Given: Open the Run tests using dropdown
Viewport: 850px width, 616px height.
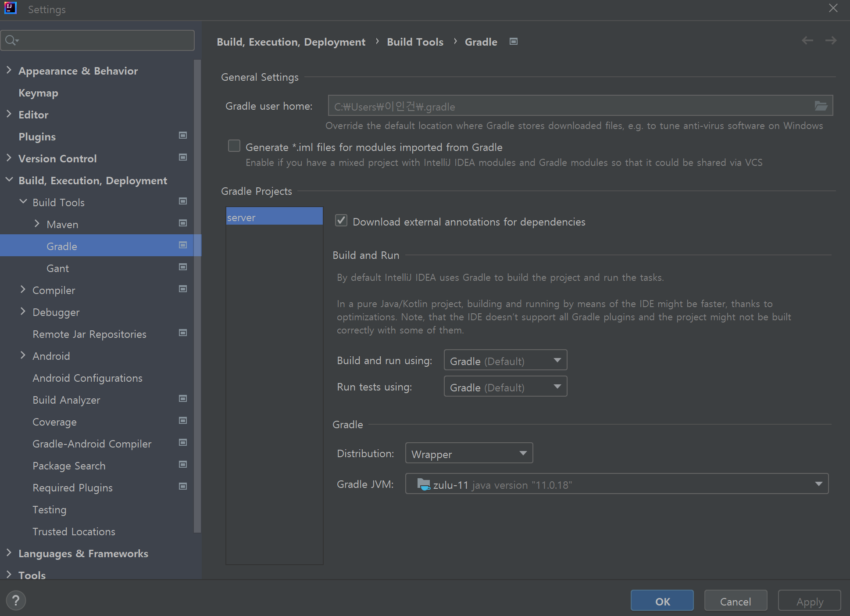Looking at the screenshot, I should [x=505, y=387].
